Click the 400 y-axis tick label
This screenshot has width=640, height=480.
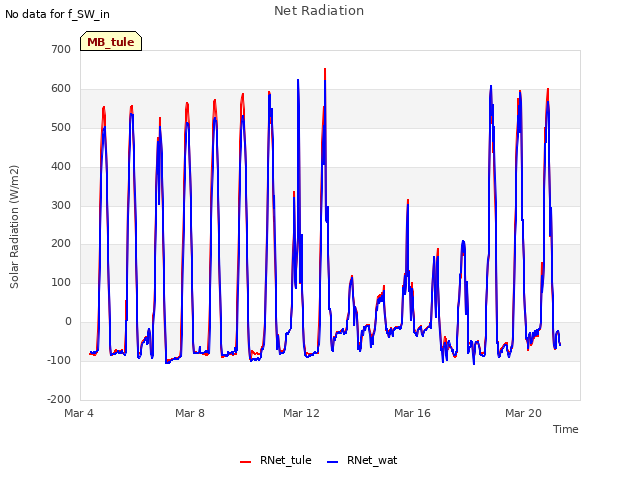pyautogui.click(x=61, y=167)
